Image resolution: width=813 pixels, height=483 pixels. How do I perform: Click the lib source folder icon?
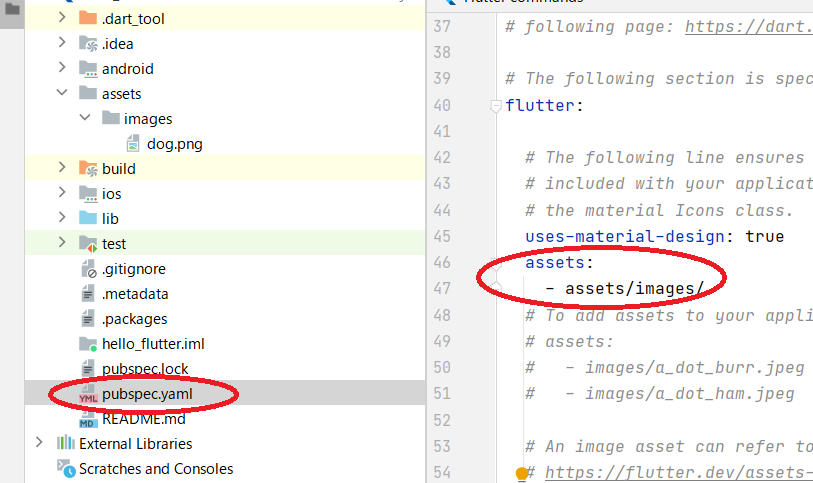[x=88, y=218]
